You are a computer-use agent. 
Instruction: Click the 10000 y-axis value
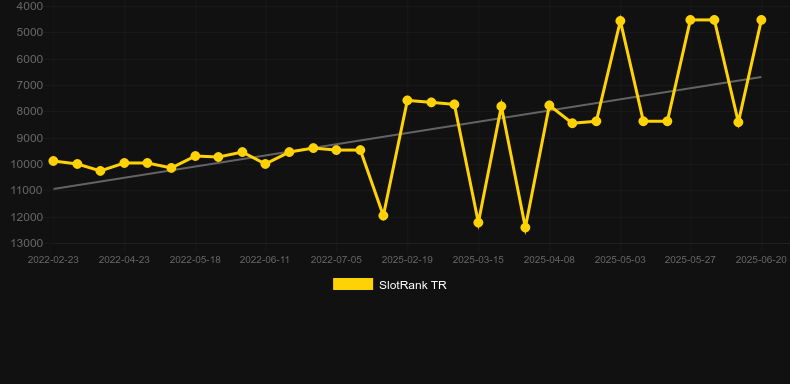(28, 164)
